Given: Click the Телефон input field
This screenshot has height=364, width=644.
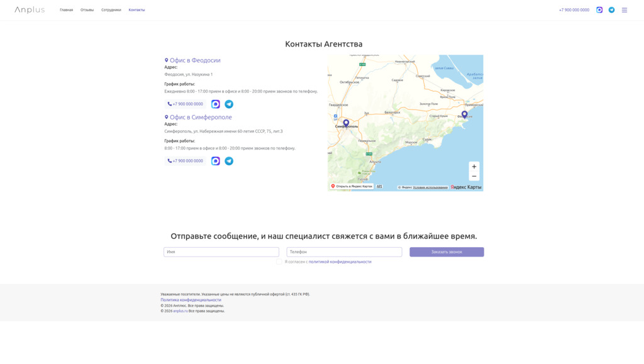Looking at the screenshot, I should pyautogui.click(x=344, y=252).
